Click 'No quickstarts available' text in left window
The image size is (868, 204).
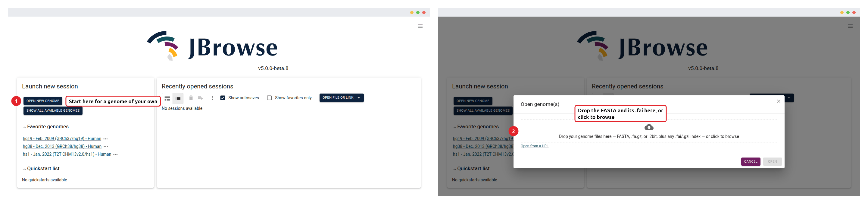pos(45,180)
